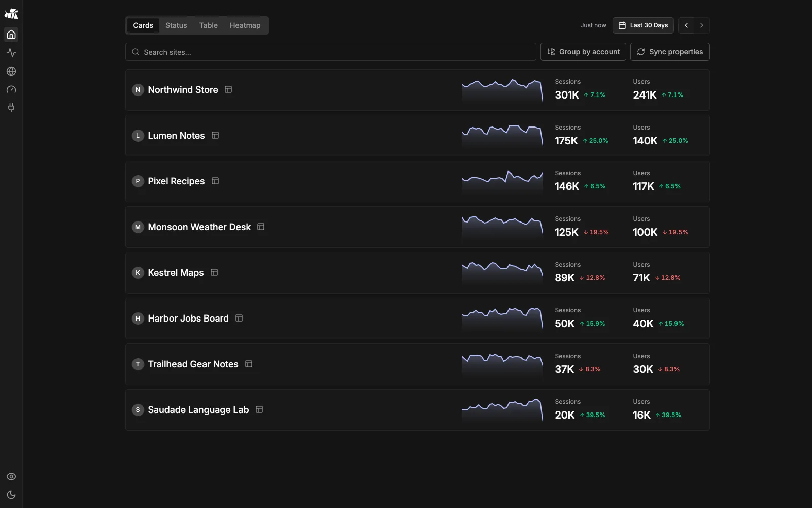Open the layout icon beside Northwind Store
This screenshot has width=812, height=508.
click(228, 89)
